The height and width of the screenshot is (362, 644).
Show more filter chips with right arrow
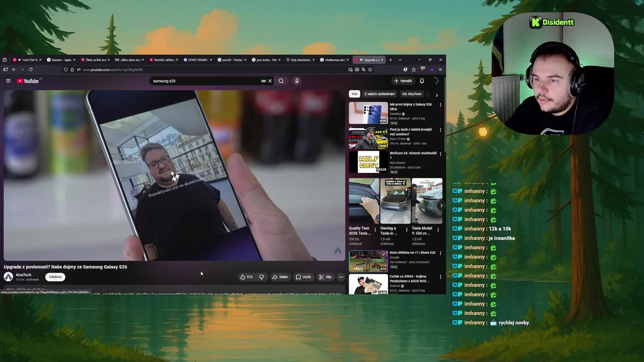436,95
